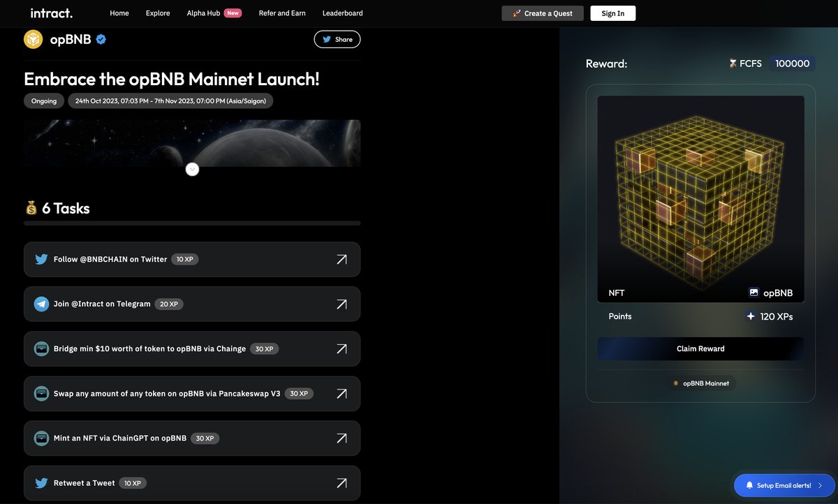The width and height of the screenshot is (838, 504).
Task: Click the Claim Reward button
Action: coord(700,349)
